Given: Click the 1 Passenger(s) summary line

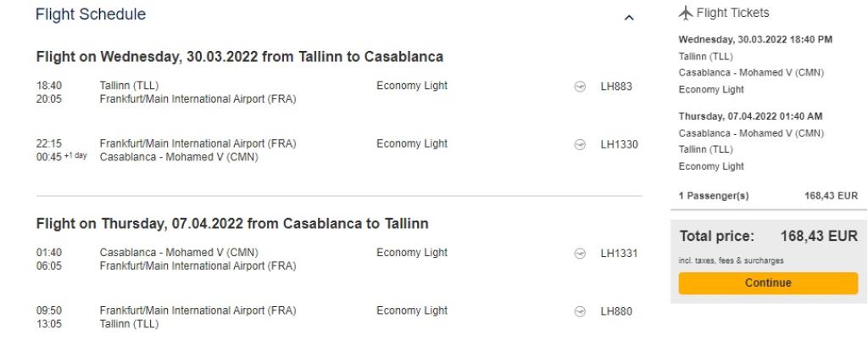Looking at the screenshot, I should (714, 196).
